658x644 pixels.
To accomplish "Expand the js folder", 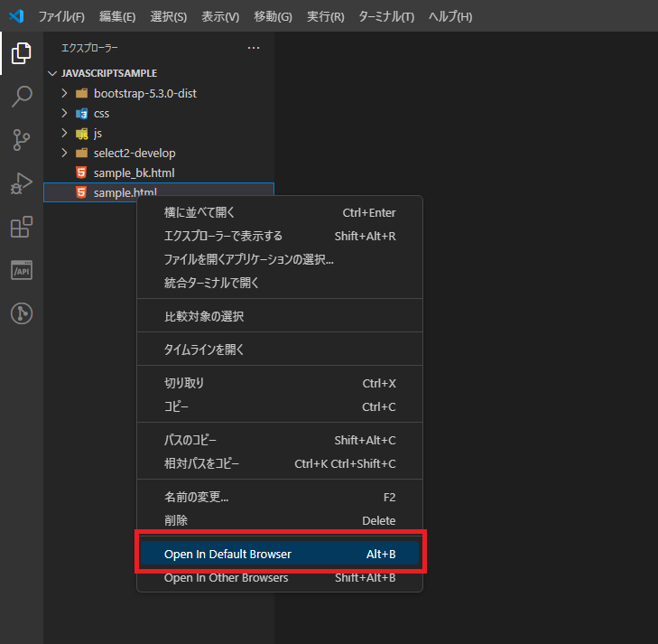I will (97, 134).
